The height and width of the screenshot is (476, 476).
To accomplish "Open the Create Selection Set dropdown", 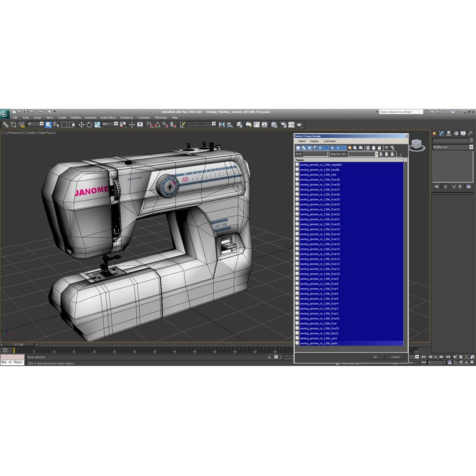I will [x=201, y=123].
